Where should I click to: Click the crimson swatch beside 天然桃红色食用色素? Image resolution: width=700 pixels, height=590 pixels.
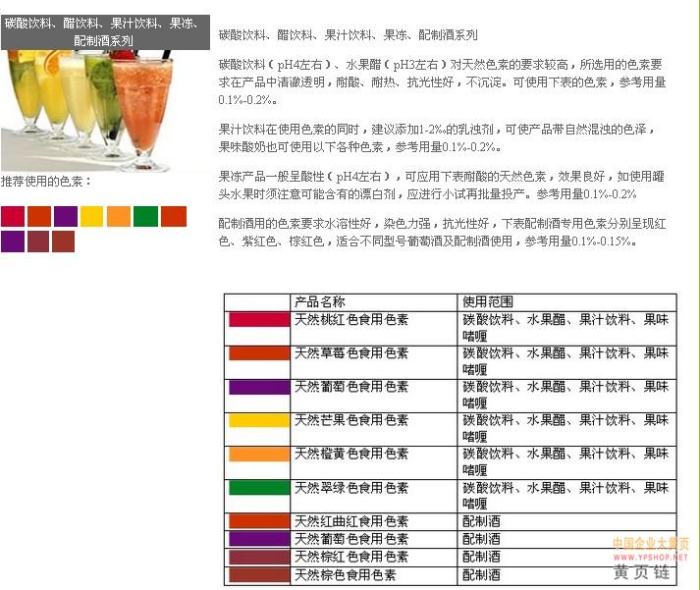259,319
